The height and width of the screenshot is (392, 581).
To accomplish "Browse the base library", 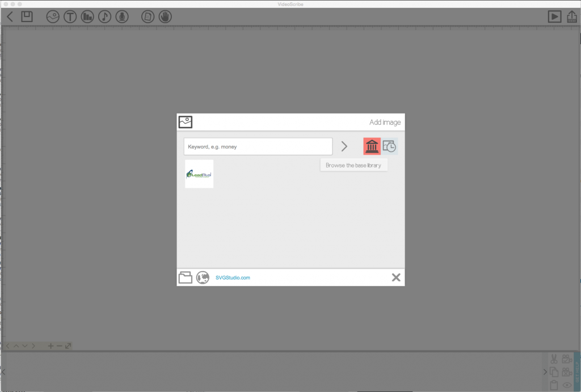I will pos(372,146).
